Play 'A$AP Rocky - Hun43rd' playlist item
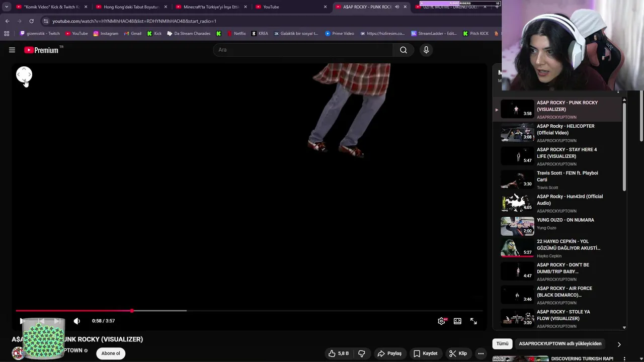644x362 pixels. (558, 203)
